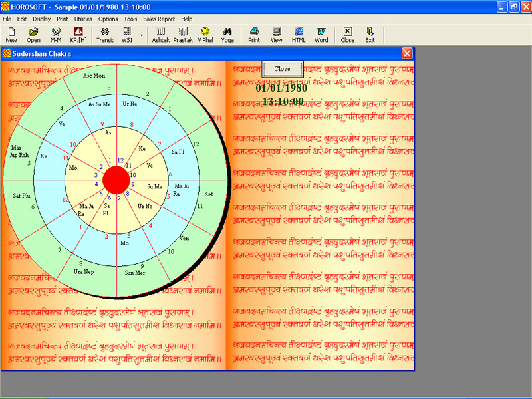Open the Sales Report menu

point(159,19)
